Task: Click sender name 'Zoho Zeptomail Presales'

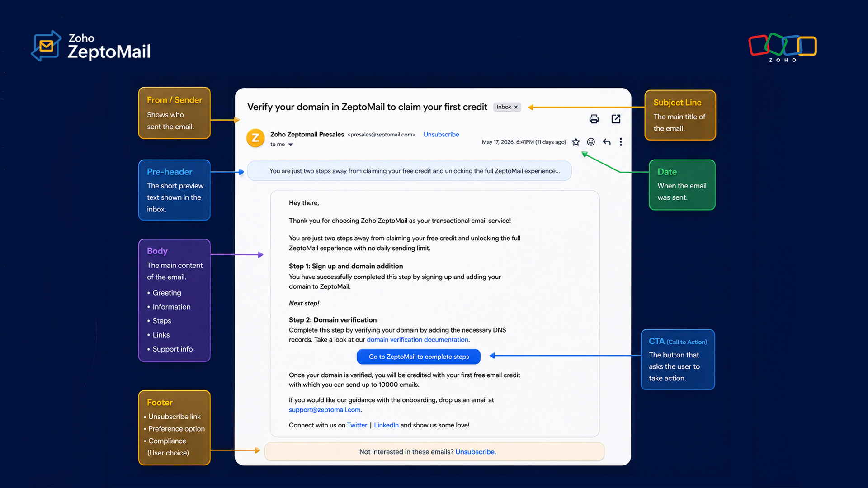Action: [307, 135]
